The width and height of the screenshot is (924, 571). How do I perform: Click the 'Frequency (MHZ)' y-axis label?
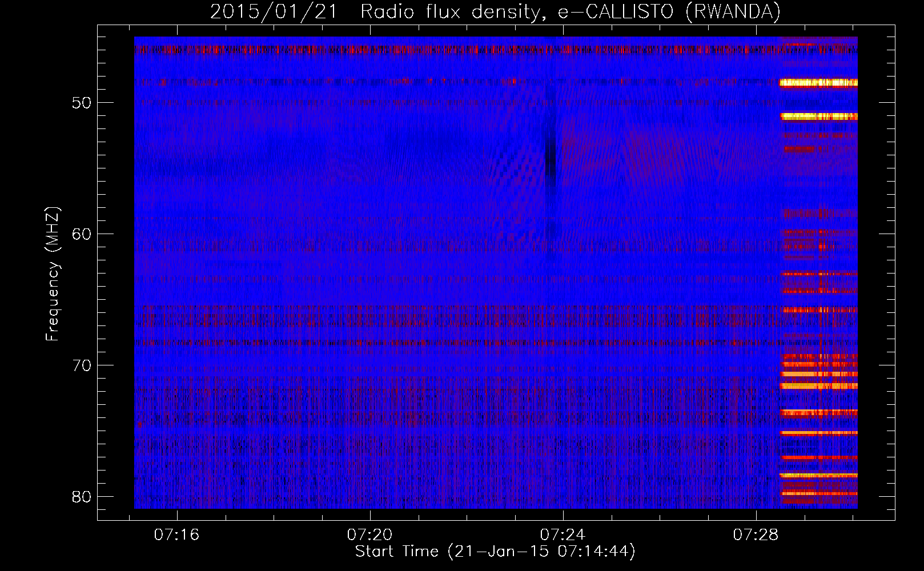(x=52, y=274)
